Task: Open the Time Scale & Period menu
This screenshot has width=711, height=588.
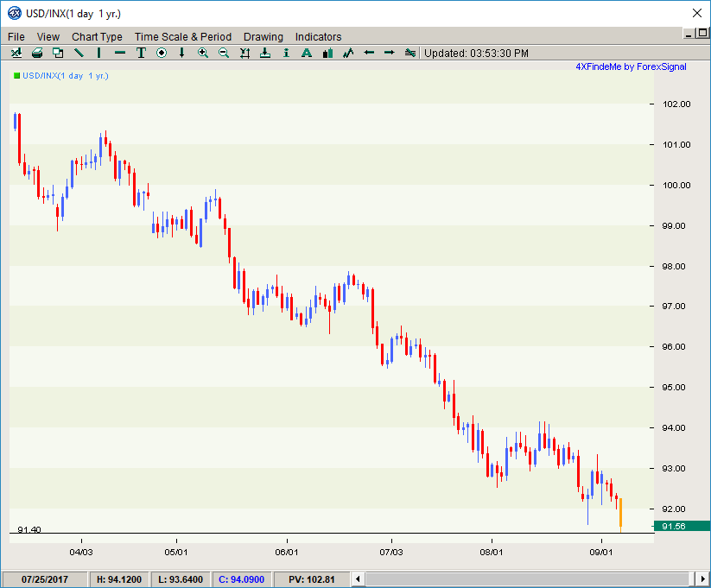Action: (183, 37)
